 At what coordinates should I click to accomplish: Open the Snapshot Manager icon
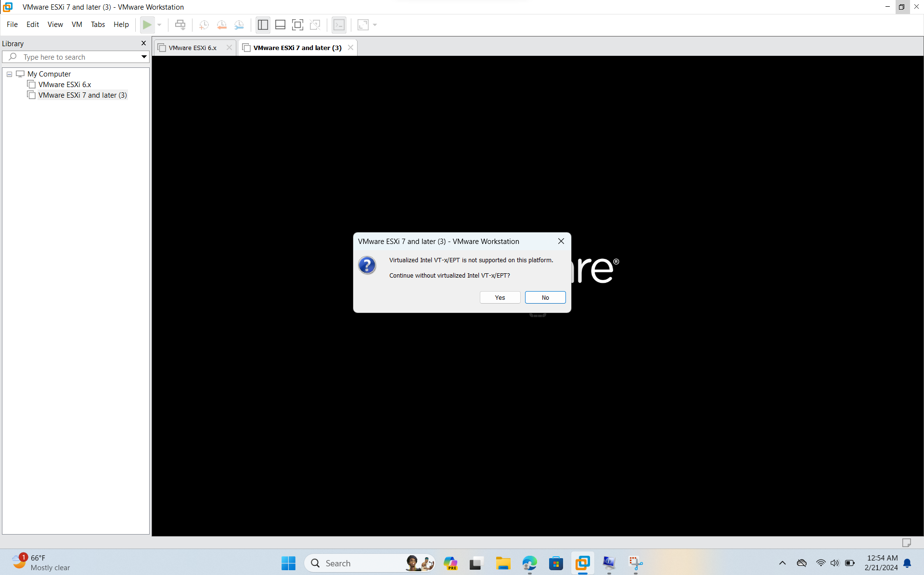pos(239,25)
